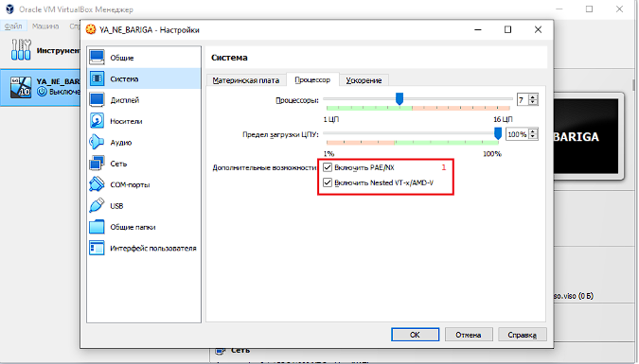
Task: Open the Интерфейс пользователя icon
Action: pos(97,248)
